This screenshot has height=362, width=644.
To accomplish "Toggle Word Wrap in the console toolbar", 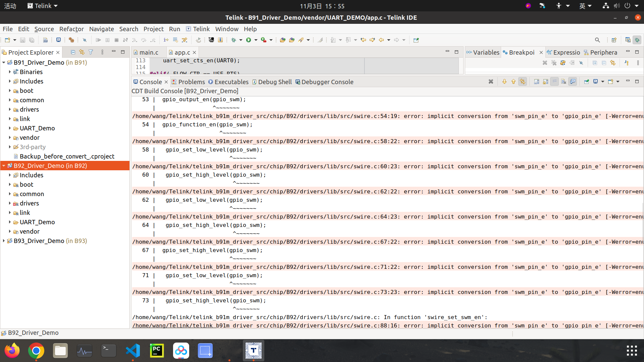I will point(554,82).
